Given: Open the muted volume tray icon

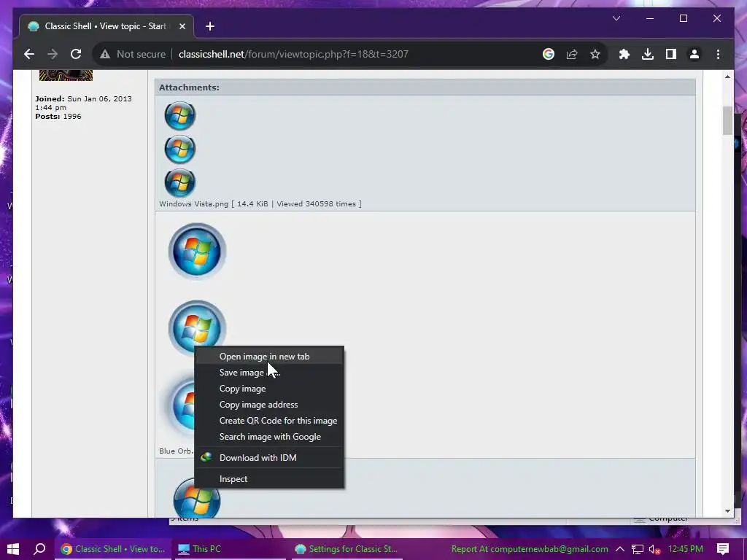Looking at the screenshot, I should point(654,549).
